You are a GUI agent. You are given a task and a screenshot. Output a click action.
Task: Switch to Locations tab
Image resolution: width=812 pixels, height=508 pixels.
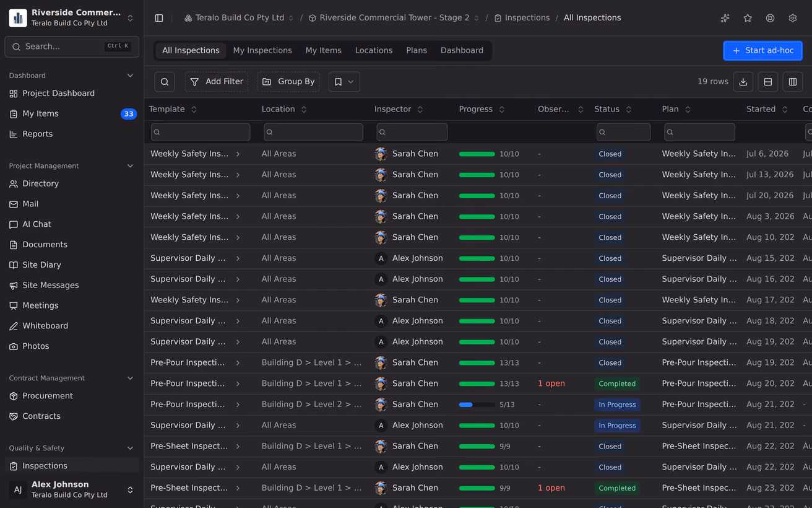[x=374, y=51]
